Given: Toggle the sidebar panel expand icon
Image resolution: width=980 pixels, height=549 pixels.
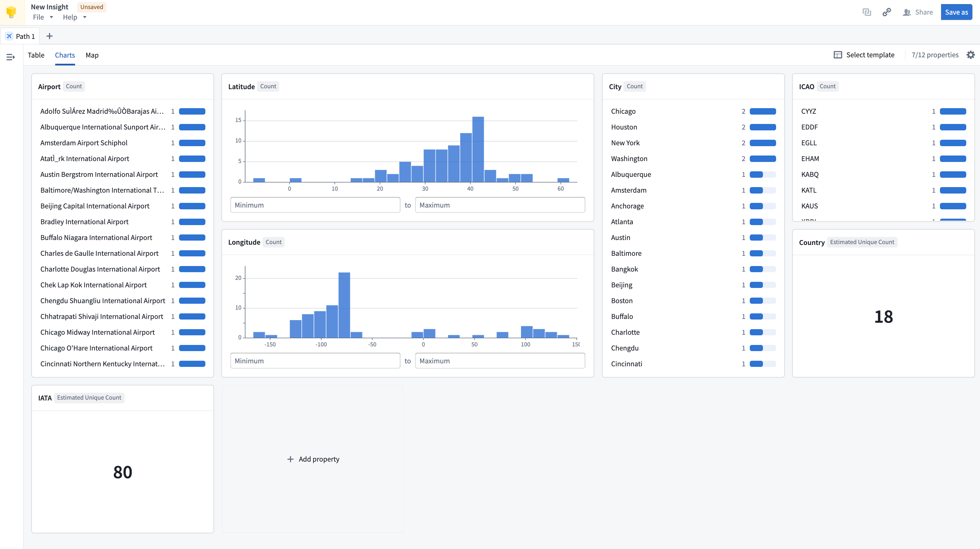Looking at the screenshot, I should [11, 57].
